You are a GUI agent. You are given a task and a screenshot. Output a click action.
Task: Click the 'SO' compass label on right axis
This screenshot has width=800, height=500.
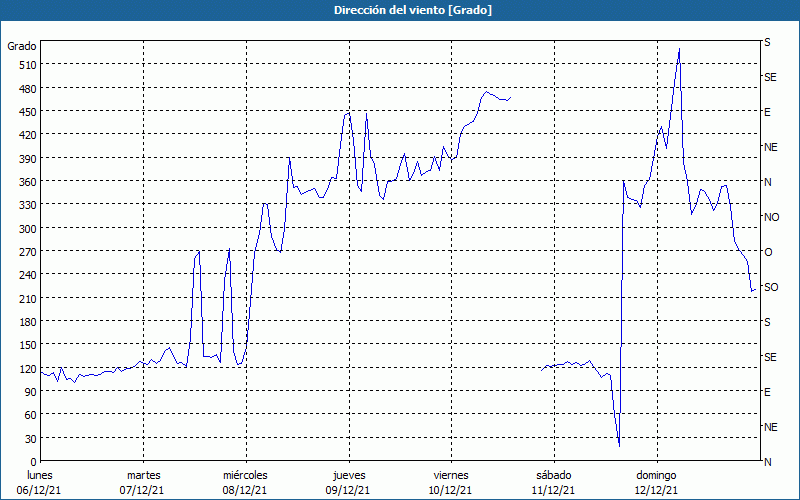click(771, 287)
